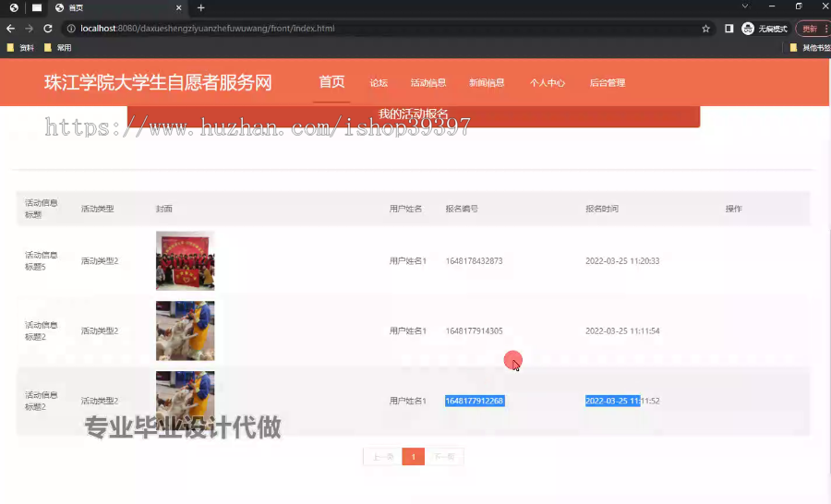Viewport: 831px width, 504px height.
Task: Select page 1 in pagination
Action: (x=414, y=457)
